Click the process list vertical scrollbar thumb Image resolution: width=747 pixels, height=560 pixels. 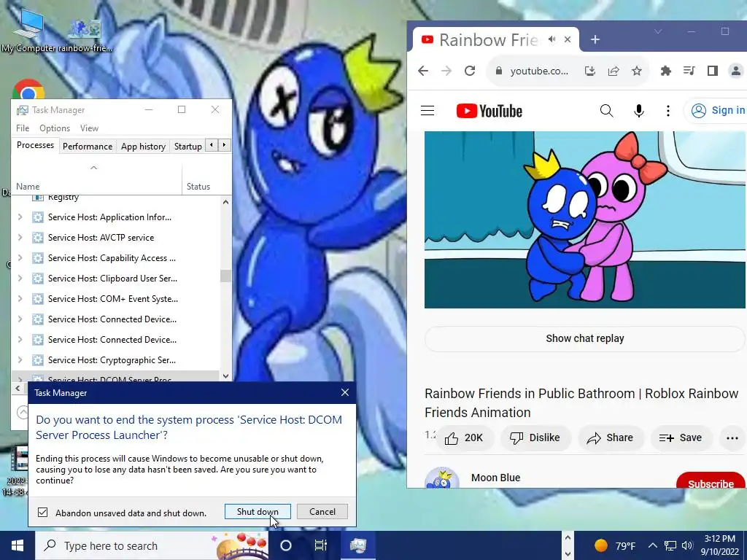(226, 276)
